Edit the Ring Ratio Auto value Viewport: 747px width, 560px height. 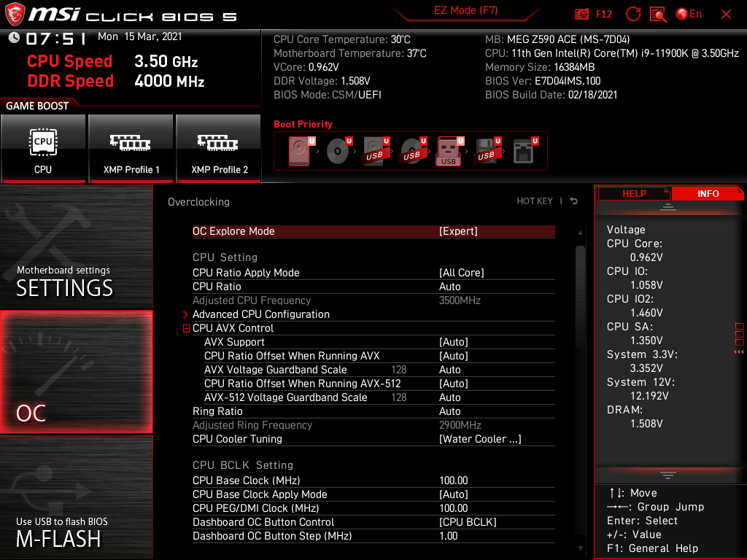coord(449,411)
